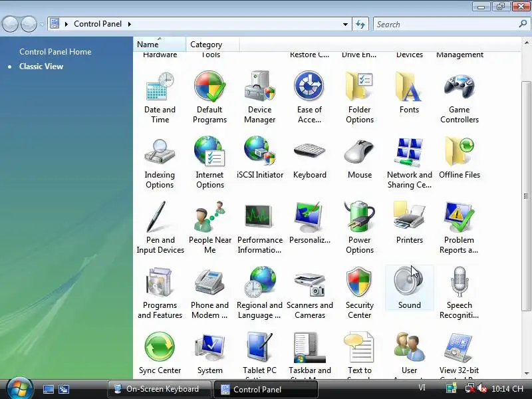The width and height of the screenshot is (532, 399).
Task: Expand the address bar history dropdown
Action: (345, 25)
